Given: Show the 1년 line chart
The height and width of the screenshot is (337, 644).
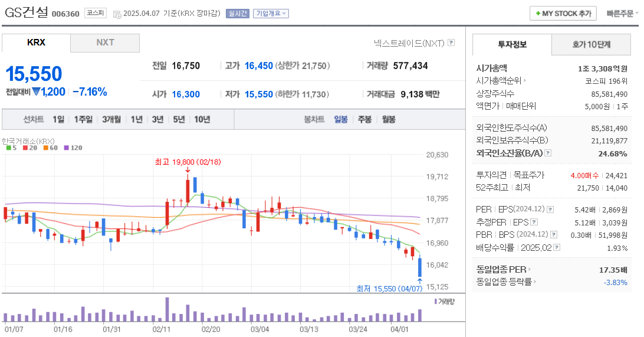Looking at the screenshot, I should pos(136,120).
